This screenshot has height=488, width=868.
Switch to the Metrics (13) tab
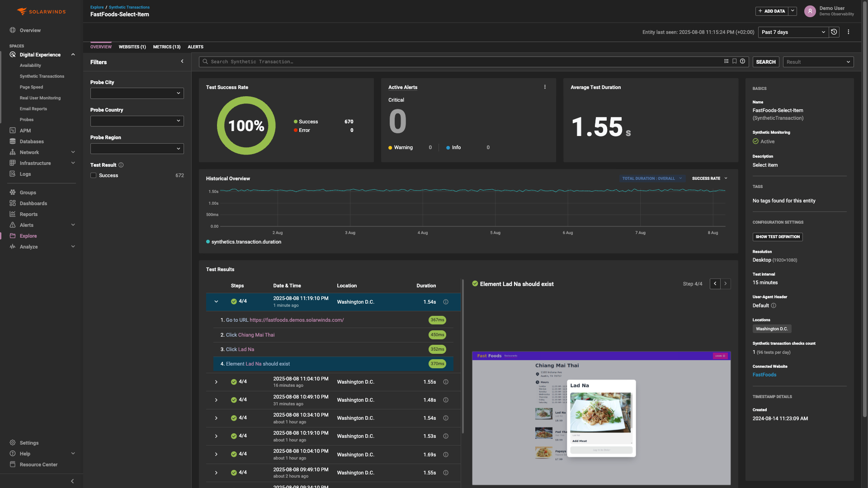click(x=166, y=47)
